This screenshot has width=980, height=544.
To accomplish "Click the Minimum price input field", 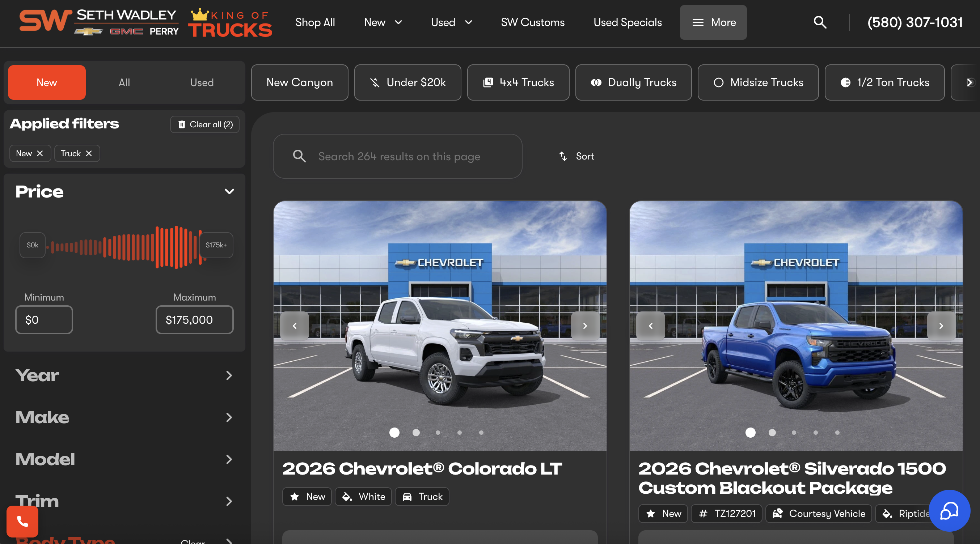I will pos(44,320).
